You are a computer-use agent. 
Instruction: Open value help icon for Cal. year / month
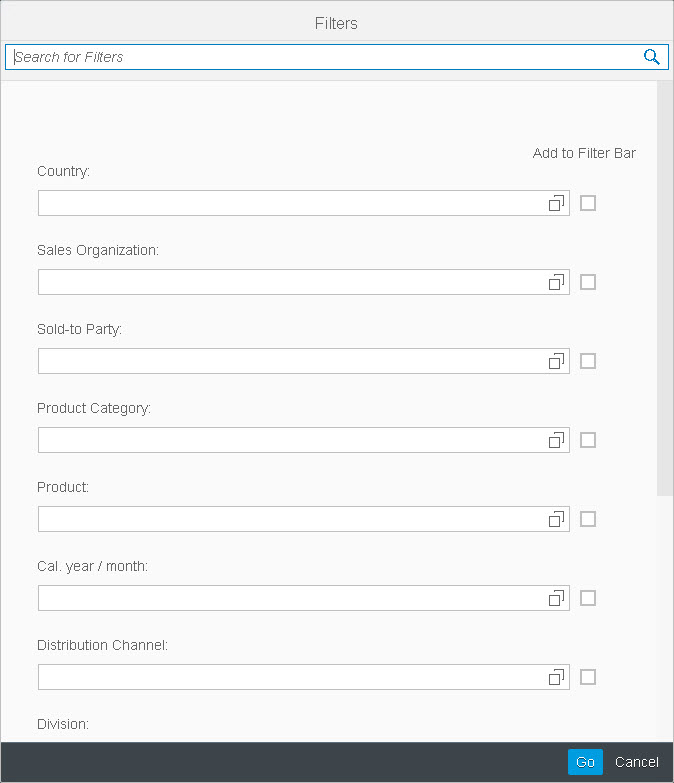pos(556,598)
